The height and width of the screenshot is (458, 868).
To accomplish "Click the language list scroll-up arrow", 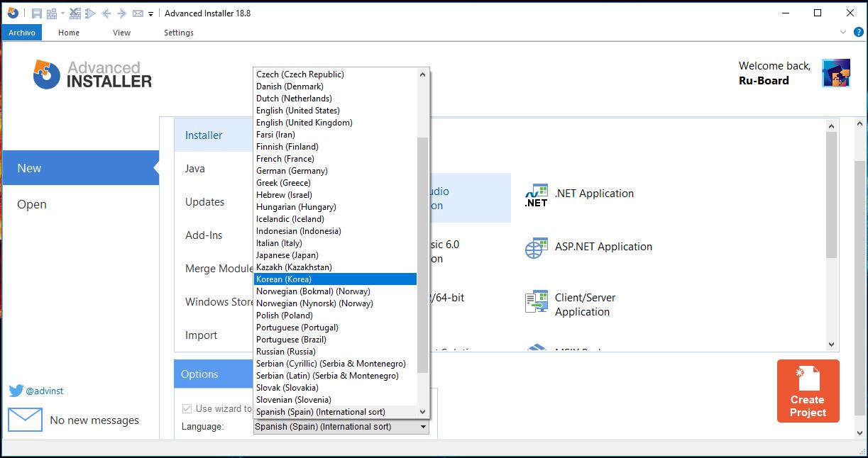I will [x=423, y=74].
